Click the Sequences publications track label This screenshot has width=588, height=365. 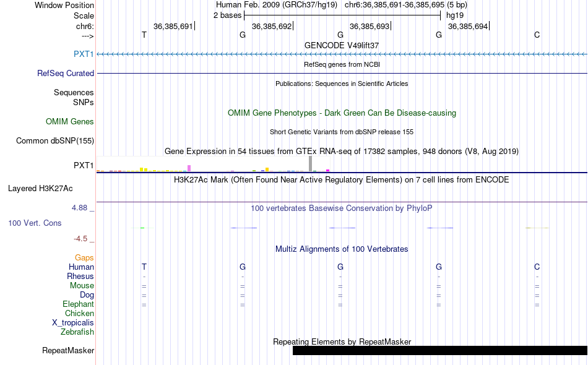[x=74, y=92]
